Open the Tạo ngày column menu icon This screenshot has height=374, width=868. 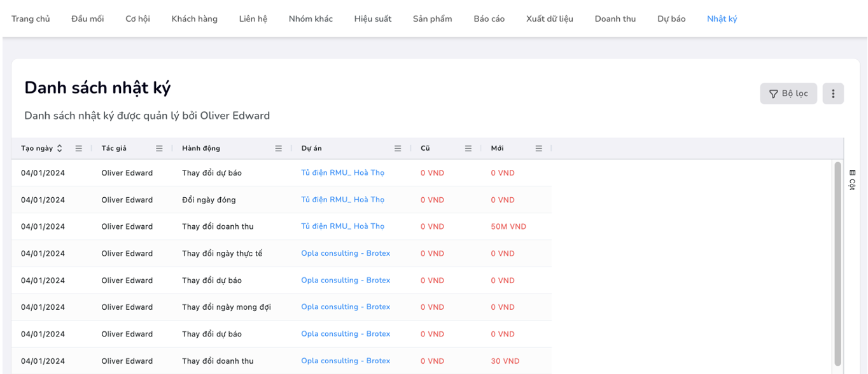79,148
